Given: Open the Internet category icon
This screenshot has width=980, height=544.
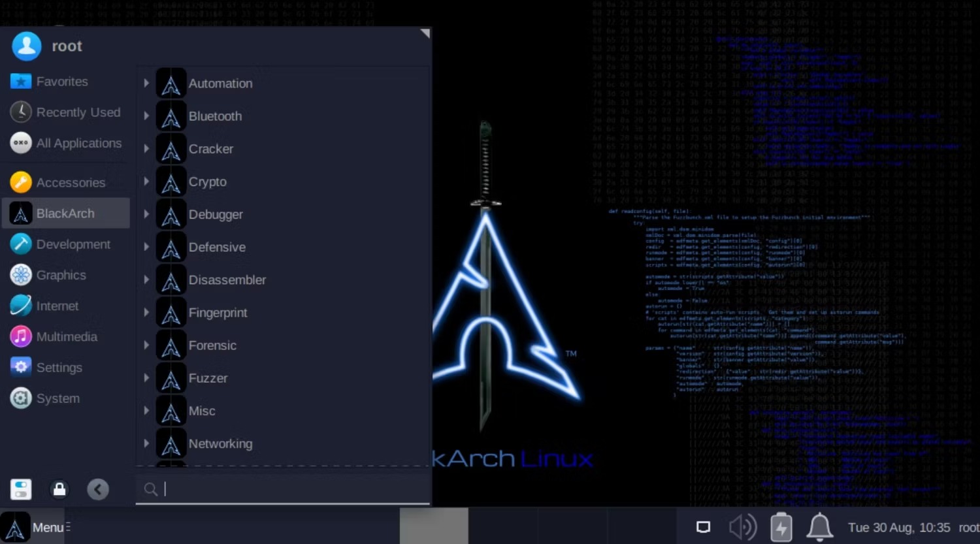Looking at the screenshot, I should coord(21,306).
